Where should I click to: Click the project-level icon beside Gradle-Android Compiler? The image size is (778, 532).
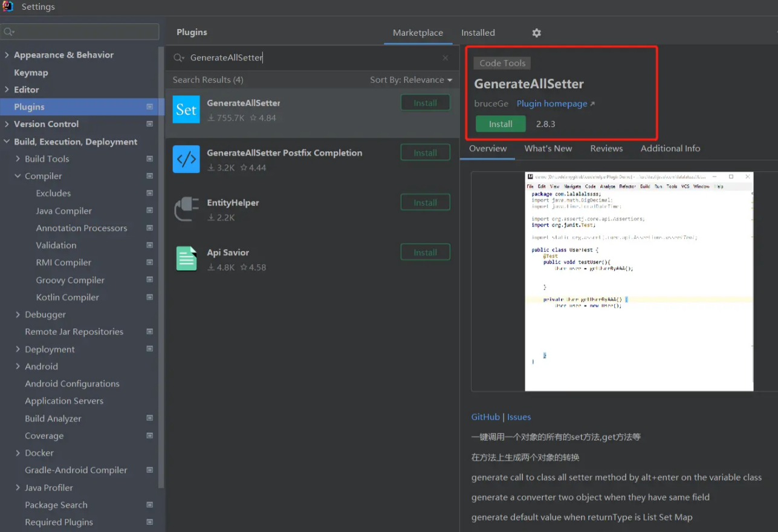tap(150, 470)
